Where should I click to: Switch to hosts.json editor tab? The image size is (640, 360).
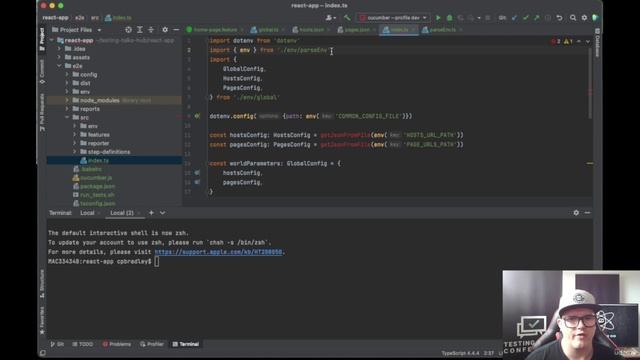311,30
